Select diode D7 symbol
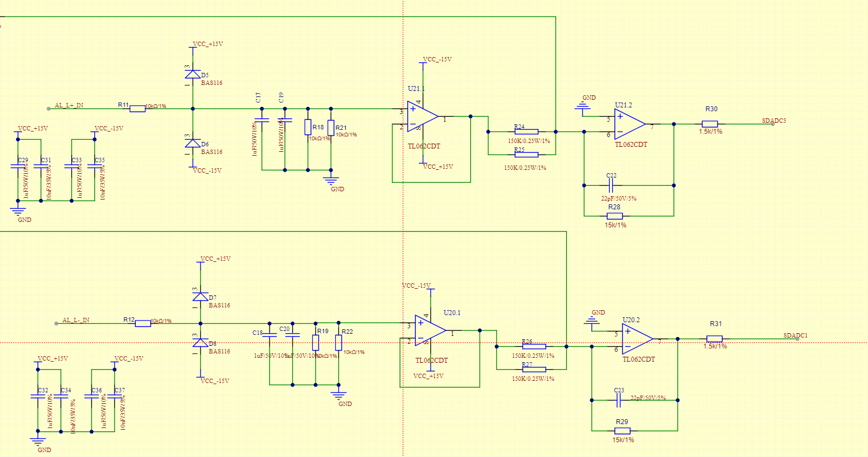 point(200,296)
